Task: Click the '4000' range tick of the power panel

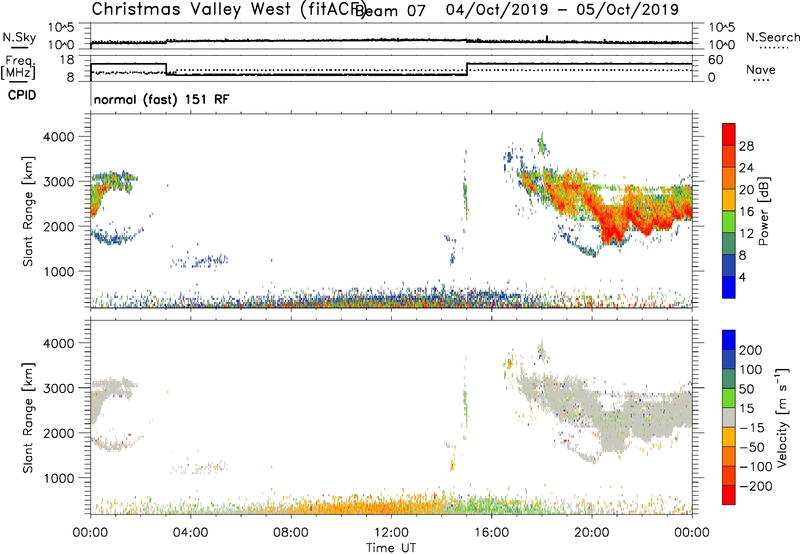Action: point(58,137)
